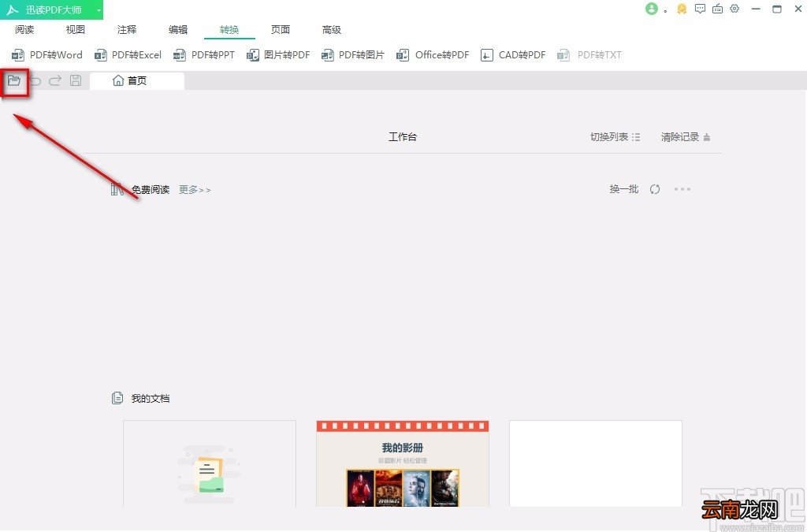Screen dimensions: 807x532
Task: Open settings with the gear icon
Action: click(x=734, y=9)
